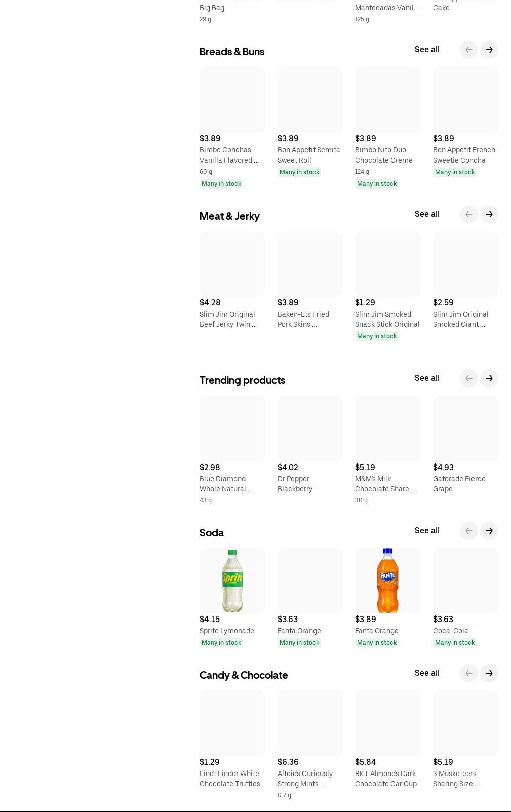This screenshot has height=812, width=511.
Task: Click next arrow in Candy & Chocolate
Action: pos(489,673)
